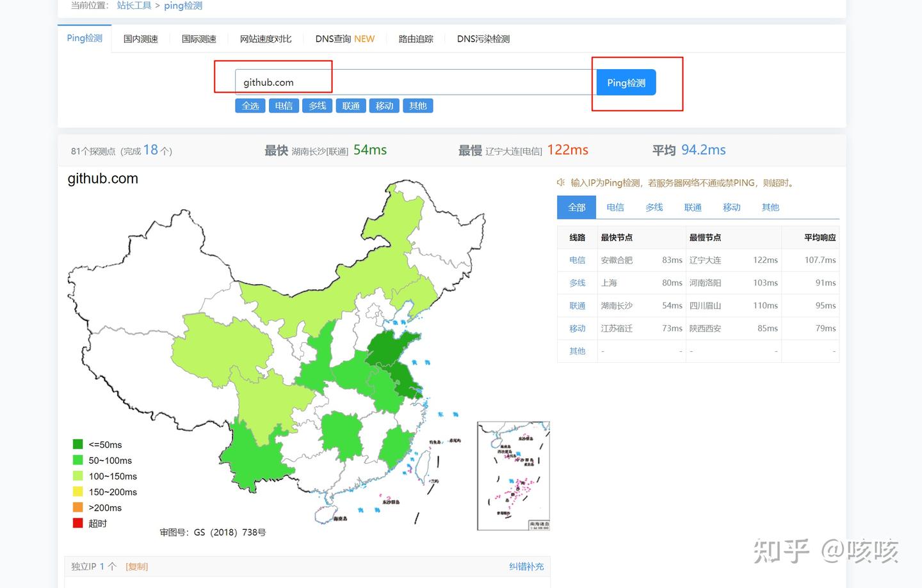Go to the DNS污染检测 tab

pos(483,39)
